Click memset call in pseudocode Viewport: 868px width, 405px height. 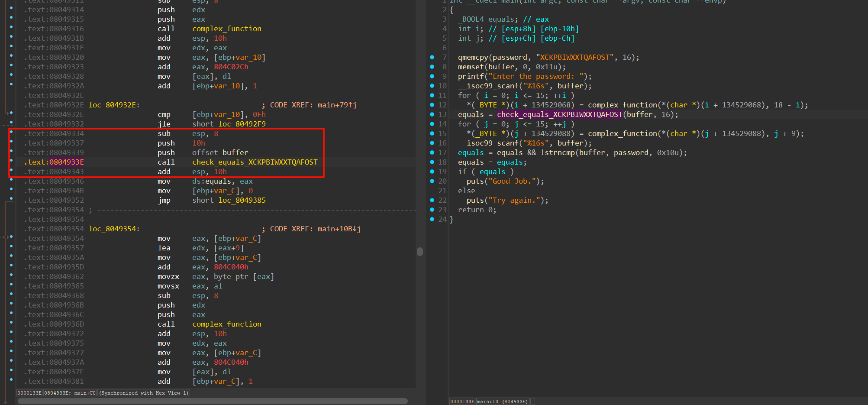(471, 67)
